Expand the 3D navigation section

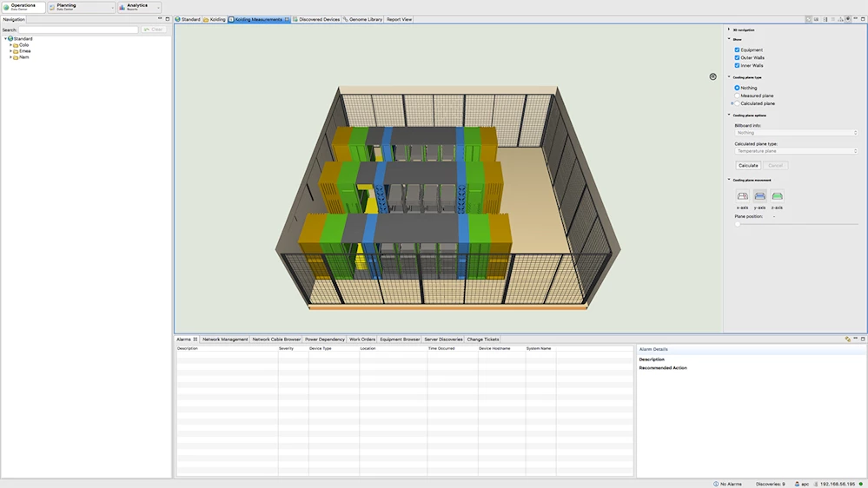pyautogui.click(x=729, y=30)
